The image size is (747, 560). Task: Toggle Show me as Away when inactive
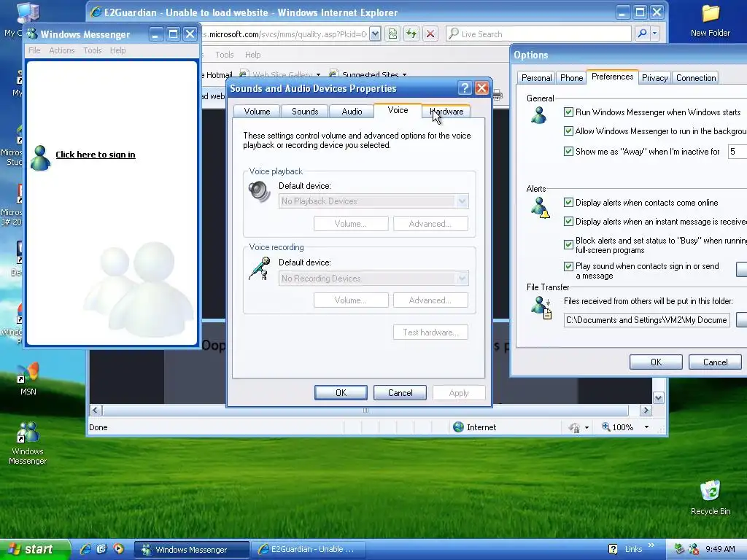[568, 152]
